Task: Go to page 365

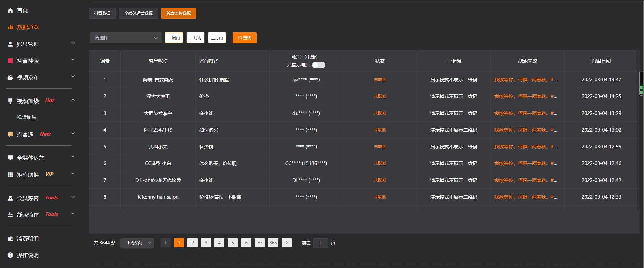Action: click(273, 243)
